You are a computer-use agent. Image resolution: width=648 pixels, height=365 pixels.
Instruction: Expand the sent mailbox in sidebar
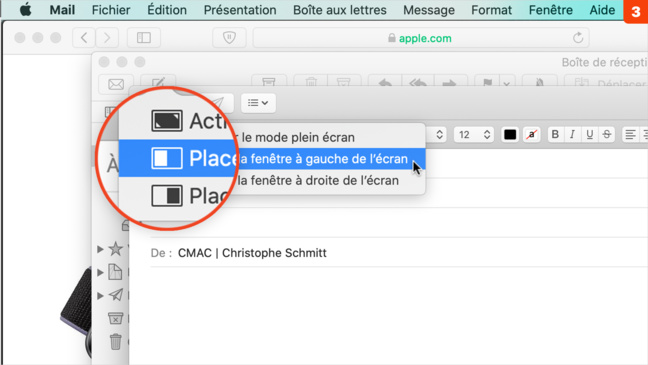[100, 296]
